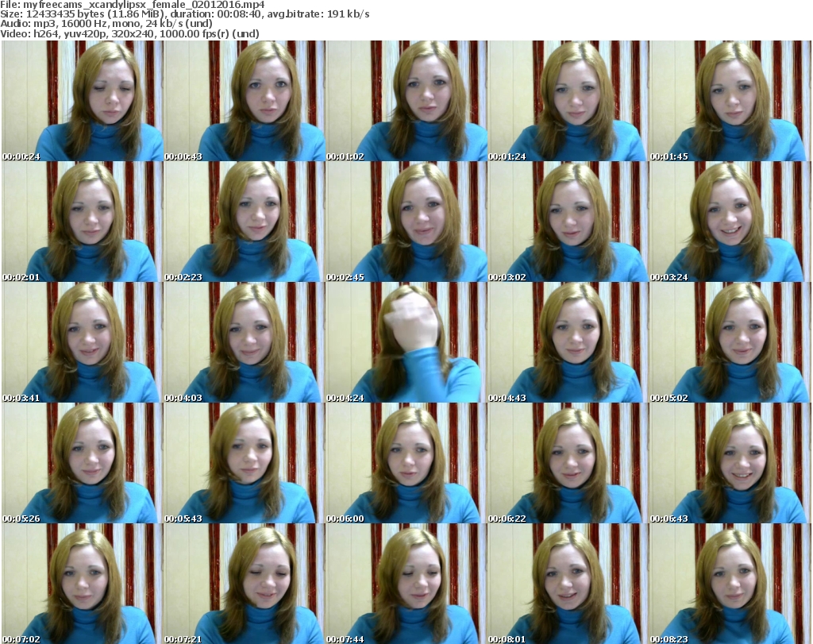Screen dimensions: 813x644
Task: Select the frame stamped 00:07:21
Action: 245,584
